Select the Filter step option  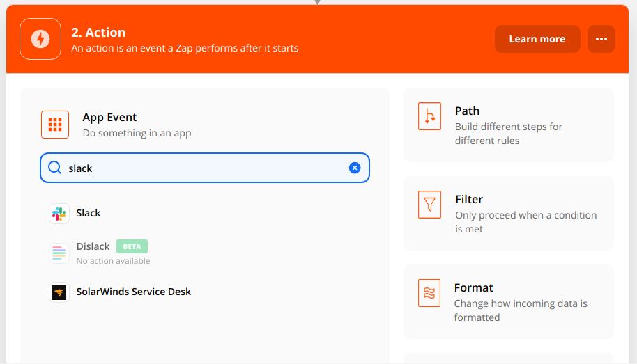[x=509, y=214]
